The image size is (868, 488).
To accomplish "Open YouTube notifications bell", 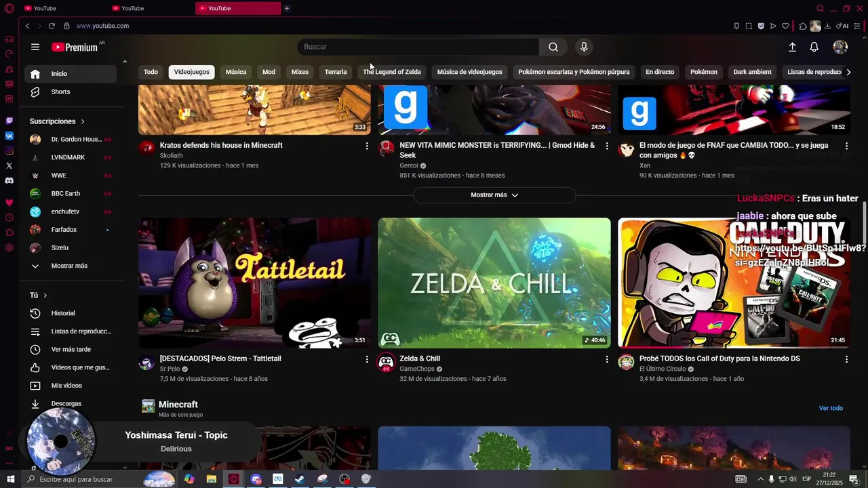I will click(x=814, y=47).
